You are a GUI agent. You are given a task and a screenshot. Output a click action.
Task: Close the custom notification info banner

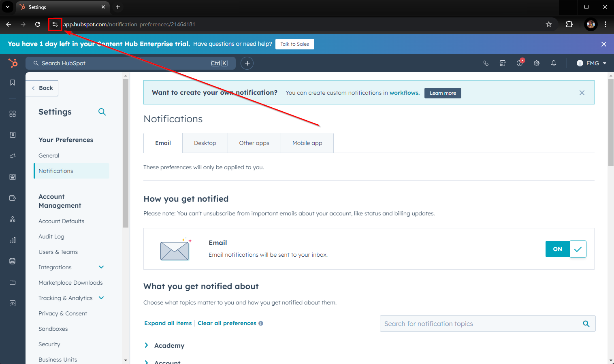click(x=582, y=93)
